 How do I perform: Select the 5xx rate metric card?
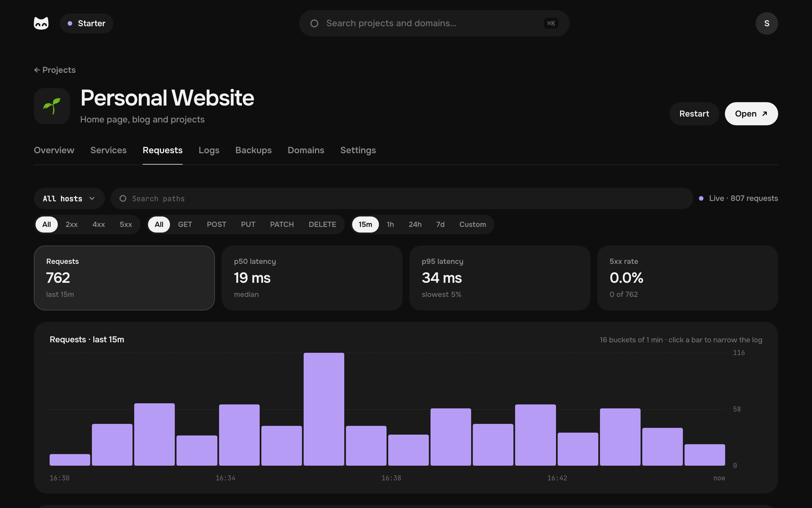click(x=687, y=278)
